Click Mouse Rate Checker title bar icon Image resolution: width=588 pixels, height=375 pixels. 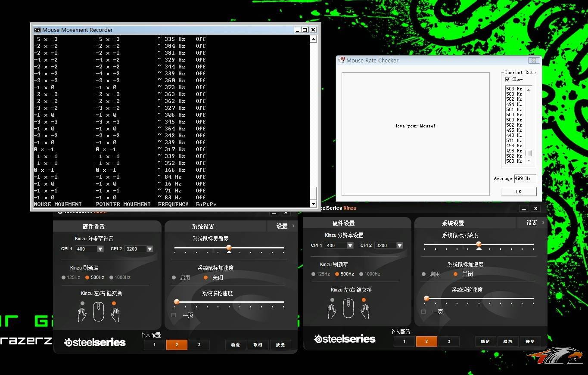coord(342,60)
